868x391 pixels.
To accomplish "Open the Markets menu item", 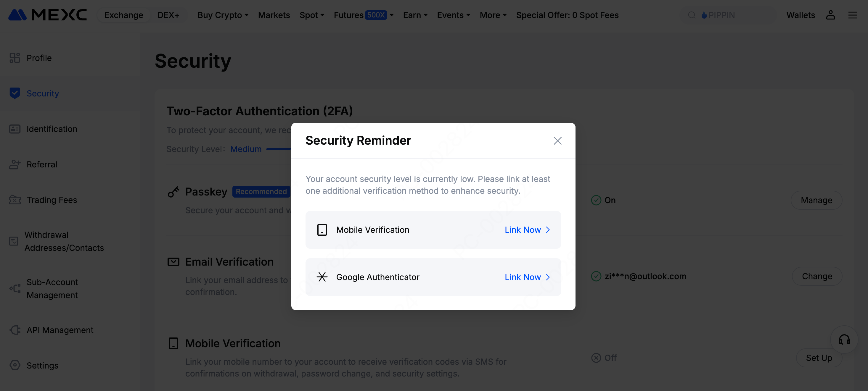I will click(274, 15).
